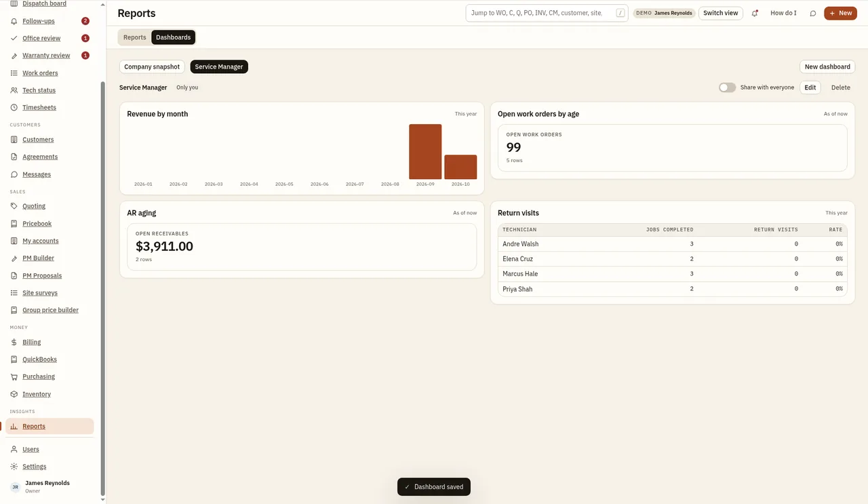868x504 pixels.
Task: Click the Switch view button
Action: [x=720, y=13]
